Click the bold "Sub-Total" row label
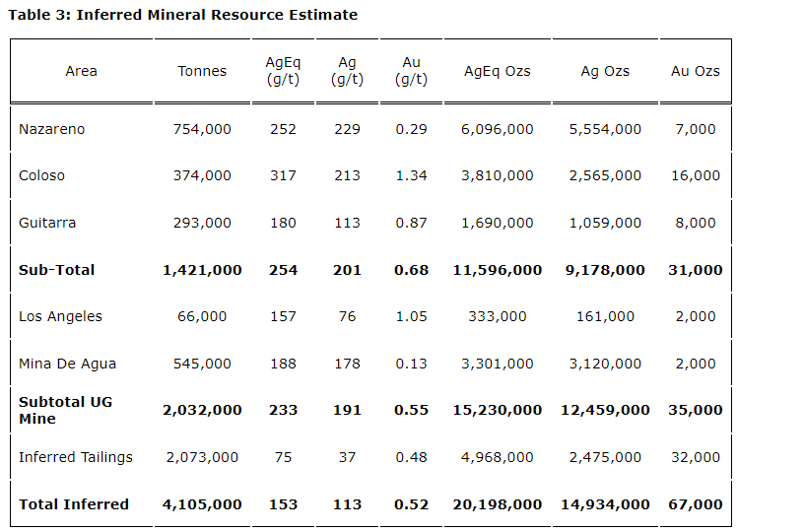 click(57, 270)
